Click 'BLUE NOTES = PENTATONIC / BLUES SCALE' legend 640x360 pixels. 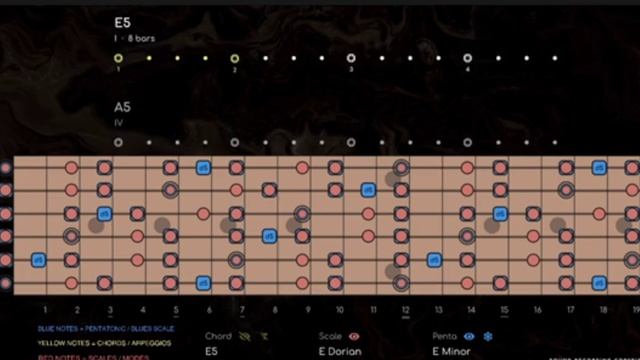[106, 329]
